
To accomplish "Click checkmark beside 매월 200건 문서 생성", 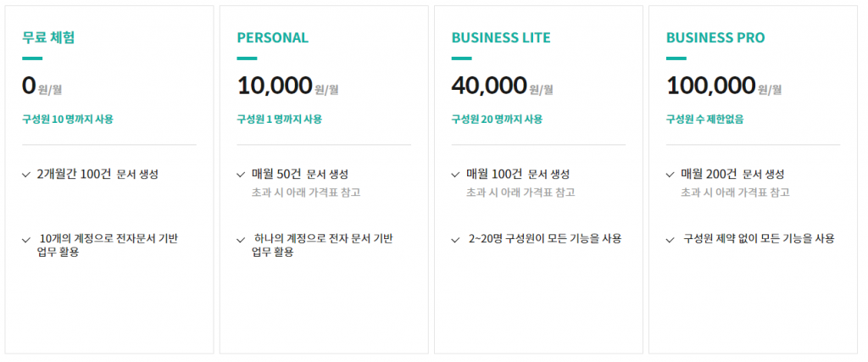I will click(x=670, y=175).
